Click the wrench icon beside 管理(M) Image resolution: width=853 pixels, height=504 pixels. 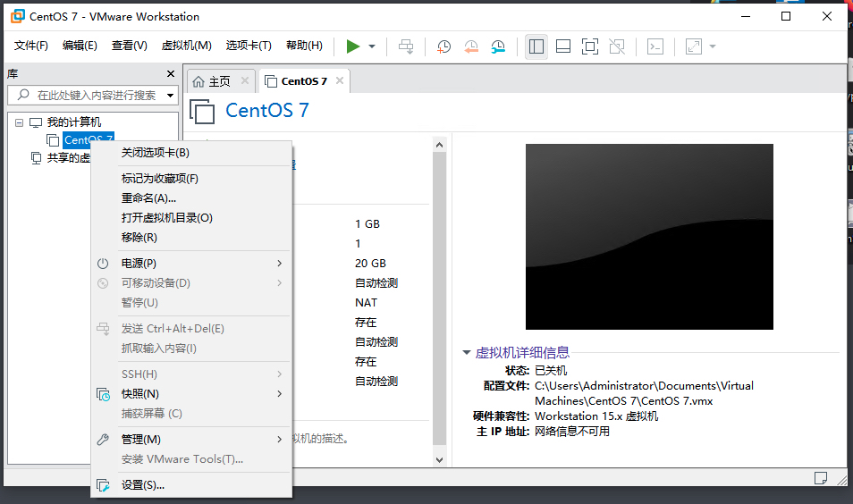[103, 440]
